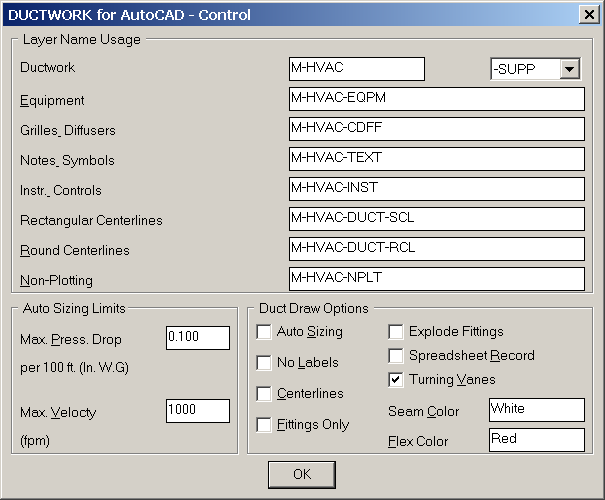The height and width of the screenshot is (500, 605).
Task: Click the per 100 ft. (In. W.G) text
Action: pyautogui.click(x=74, y=367)
